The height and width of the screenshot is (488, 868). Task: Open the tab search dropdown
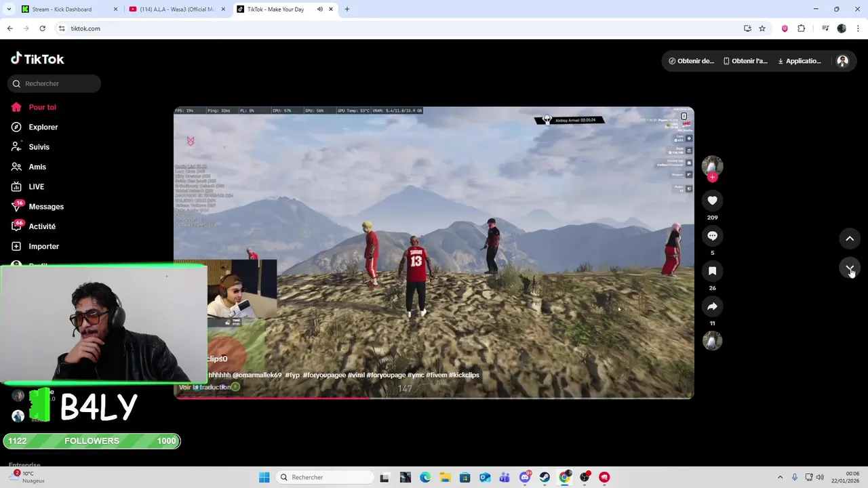click(x=9, y=9)
